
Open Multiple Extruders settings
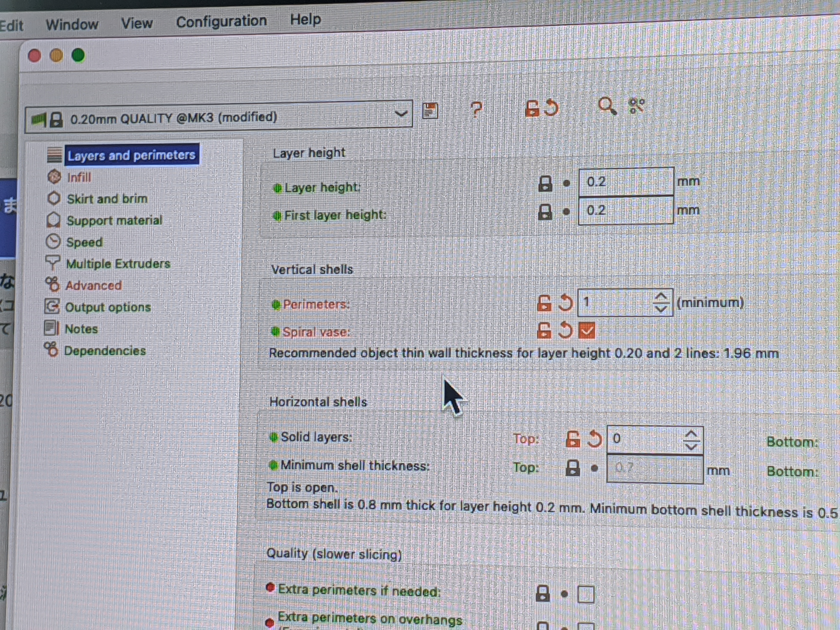(x=118, y=264)
